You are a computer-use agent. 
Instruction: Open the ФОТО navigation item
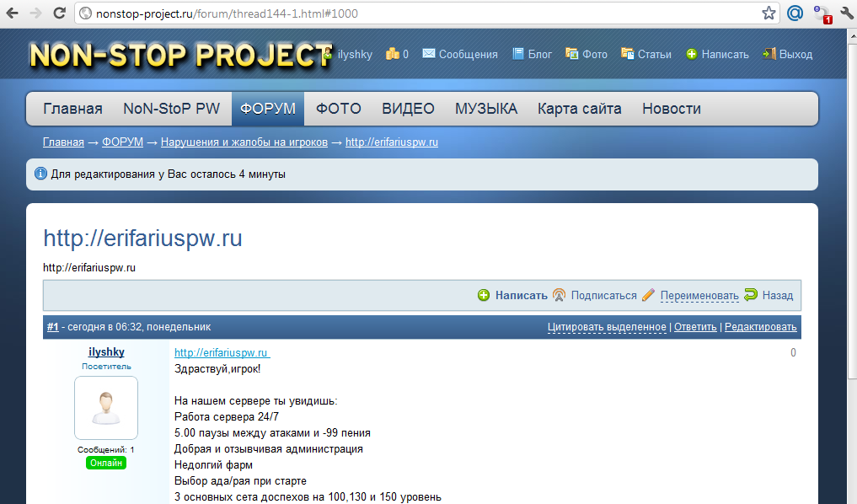(x=338, y=109)
